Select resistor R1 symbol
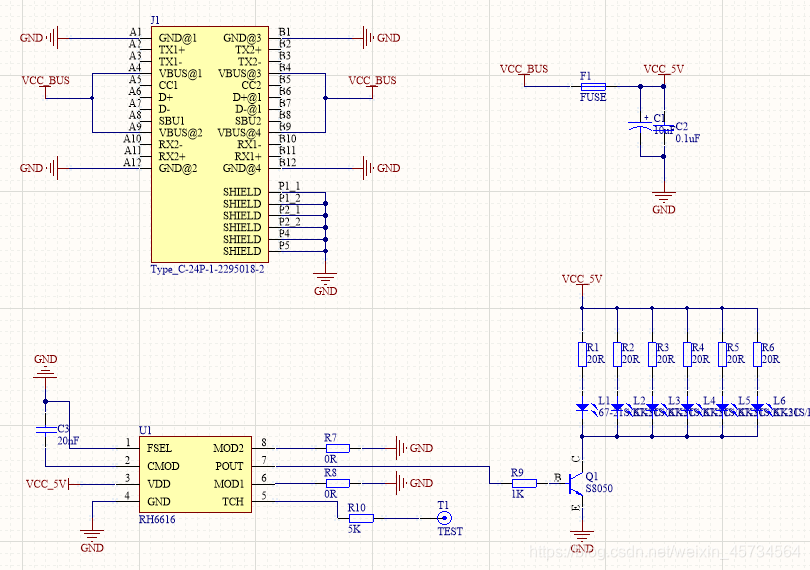Viewport: 810px width, 570px height. (582, 355)
